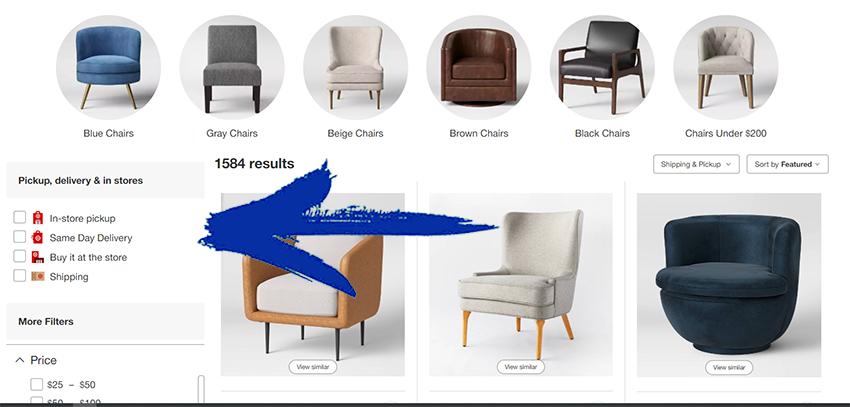Click View similar under the navy swivel chair
The height and width of the screenshot is (407, 850).
click(x=729, y=367)
